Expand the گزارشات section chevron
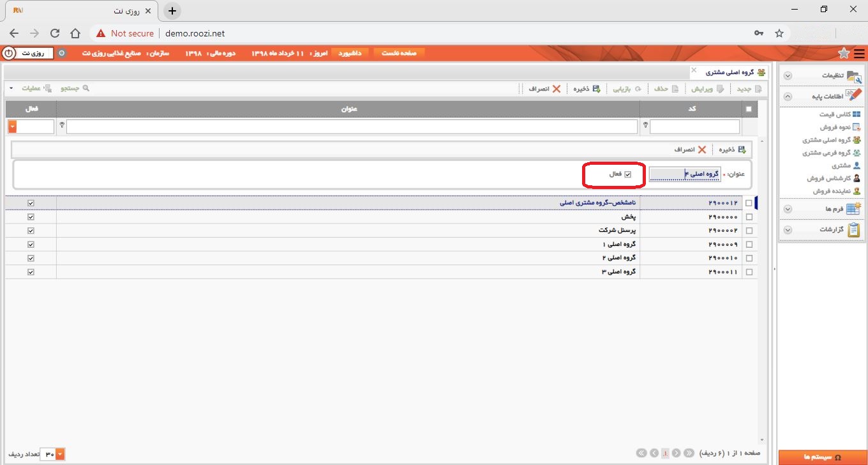This screenshot has width=868, height=465. [788, 230]
